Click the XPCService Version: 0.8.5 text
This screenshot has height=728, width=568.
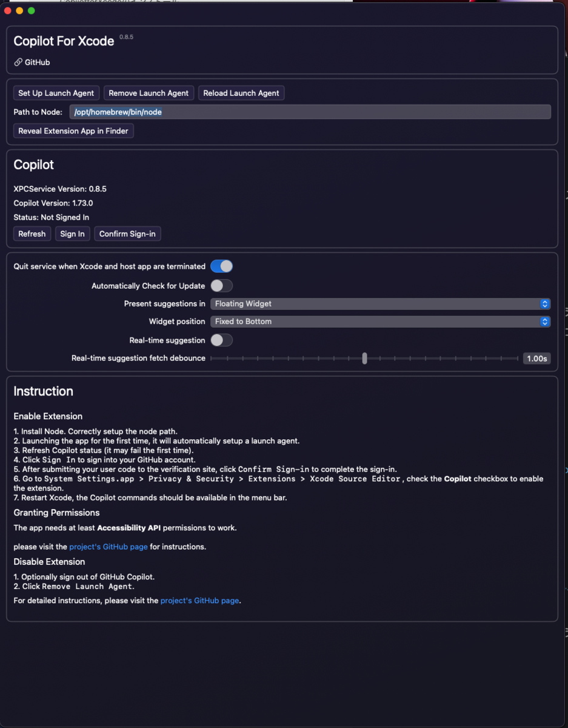point(60,189)
